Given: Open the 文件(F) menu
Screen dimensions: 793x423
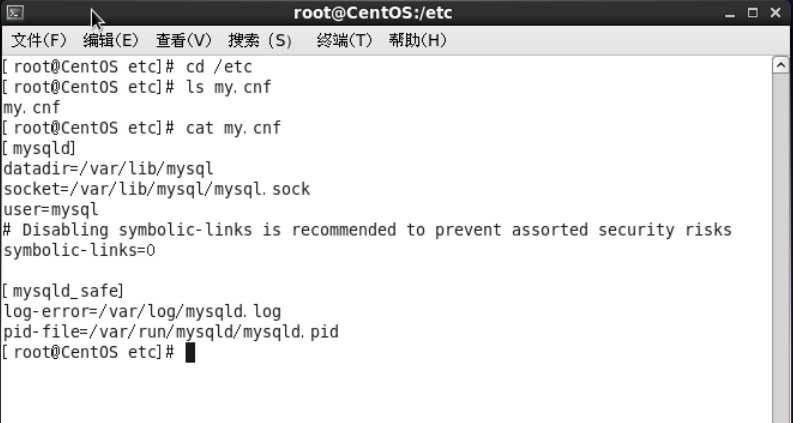Looking at the screenshot, I should [x=39, y=40].
